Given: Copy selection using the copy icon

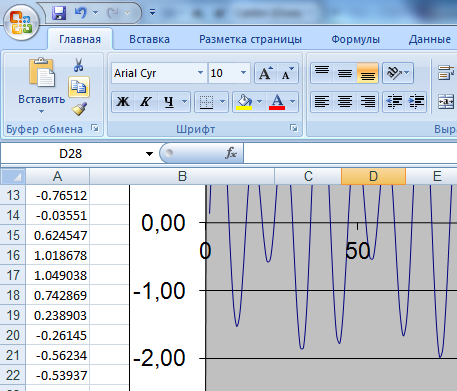Looking at the screenshot, I should (79, 87).
